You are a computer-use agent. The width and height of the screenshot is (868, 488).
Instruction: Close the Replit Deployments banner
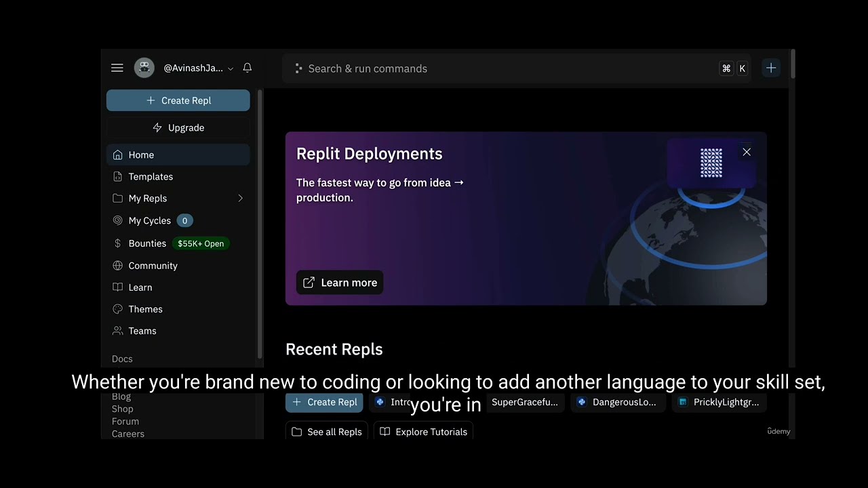point(747,152)
